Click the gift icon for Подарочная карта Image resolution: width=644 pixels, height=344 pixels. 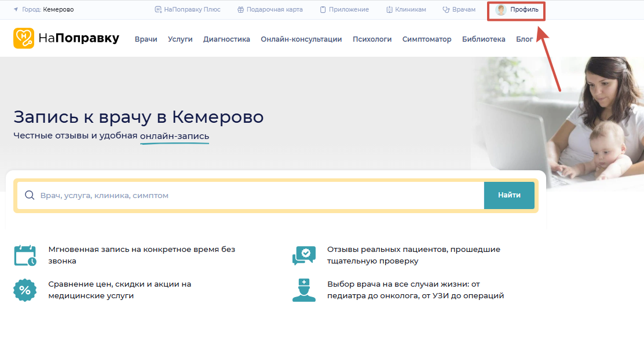click(x=241, y=9)
